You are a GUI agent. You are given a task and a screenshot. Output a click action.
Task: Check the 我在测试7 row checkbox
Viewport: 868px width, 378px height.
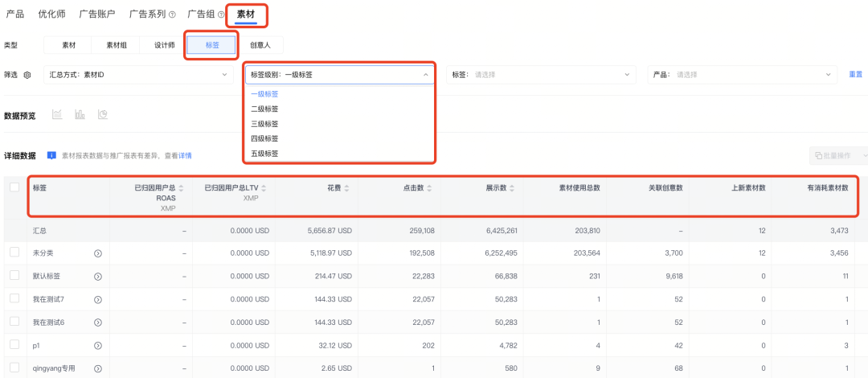15,298
